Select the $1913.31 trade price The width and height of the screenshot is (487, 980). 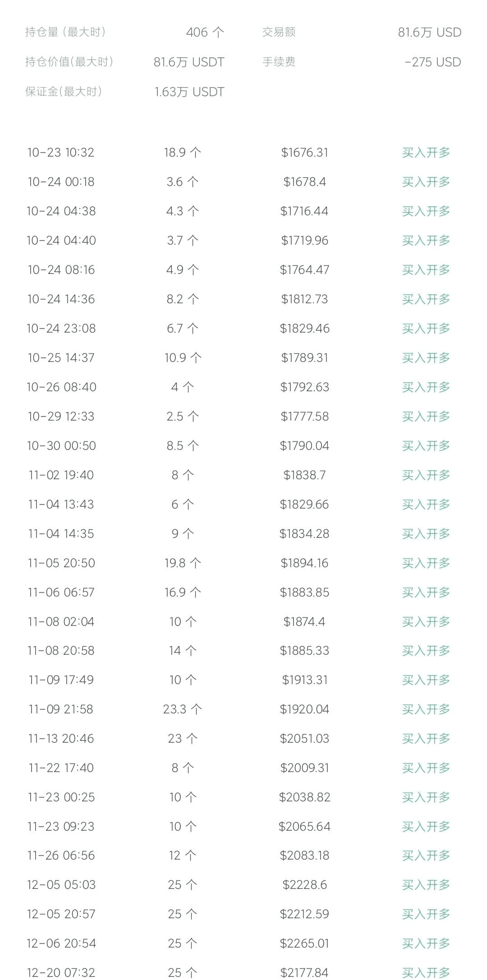(x=304, y=680)
